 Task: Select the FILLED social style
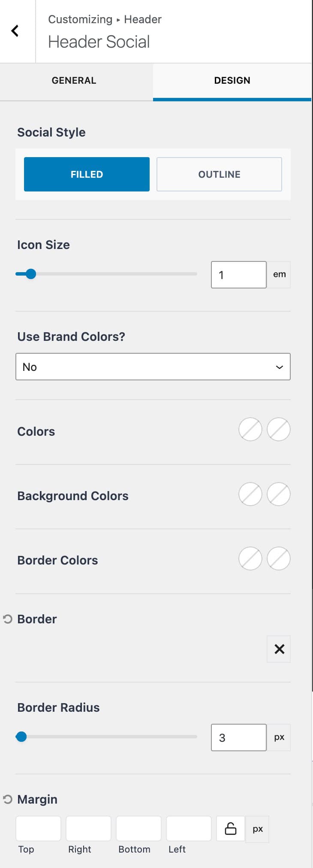[x=86, y=174]
